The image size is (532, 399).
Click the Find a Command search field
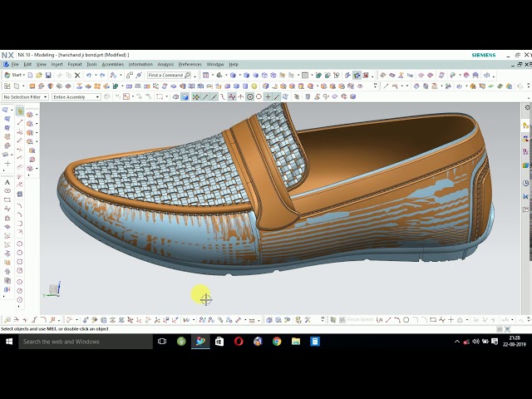[x=170, y=76]
